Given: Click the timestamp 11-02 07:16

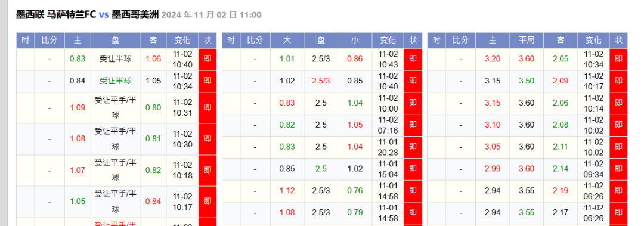Looking at the screenshot, I should pyautogui.click(x=388, y=125).
